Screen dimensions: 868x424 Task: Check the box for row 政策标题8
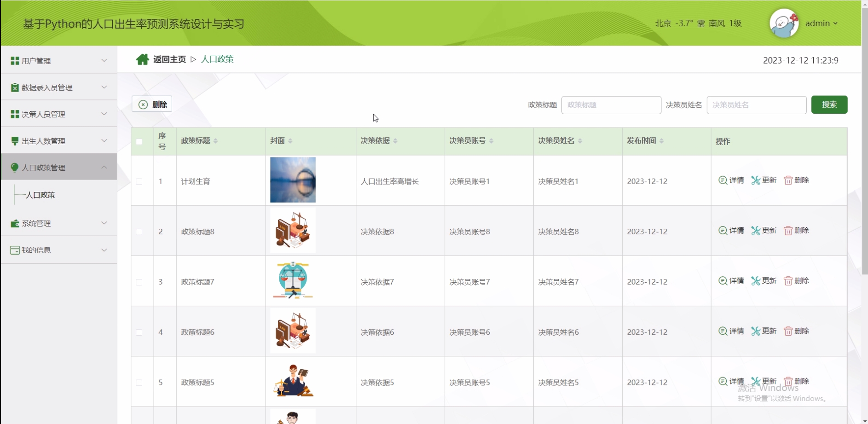click(x=139, y=232)
